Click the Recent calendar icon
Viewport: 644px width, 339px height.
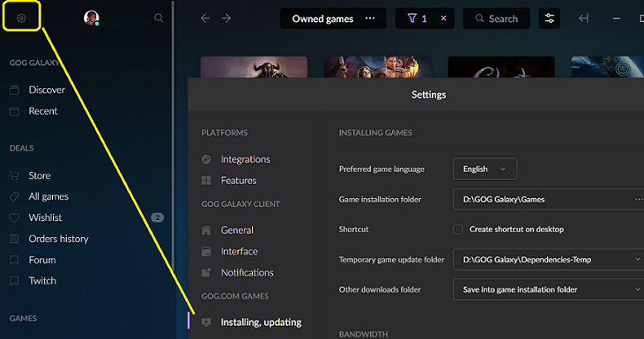click(x=15, y=111)
